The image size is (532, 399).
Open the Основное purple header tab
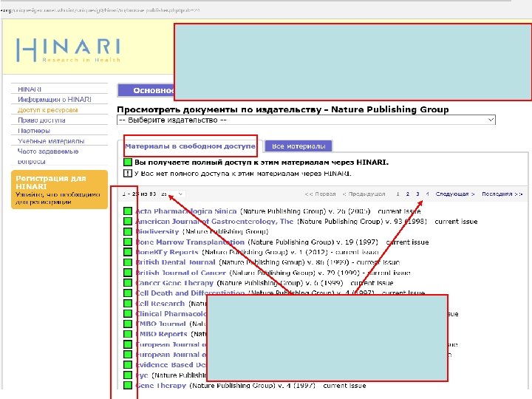pyautogui.click(x=146, y=90)
